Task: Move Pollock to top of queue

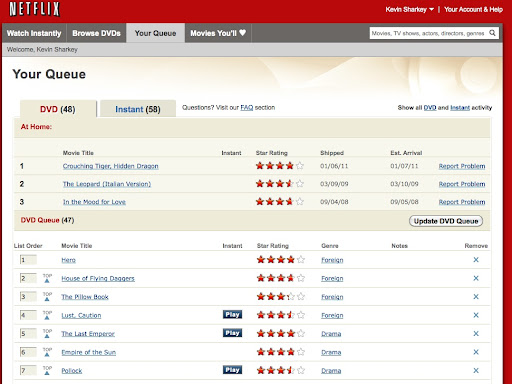Action: point(47,370)
